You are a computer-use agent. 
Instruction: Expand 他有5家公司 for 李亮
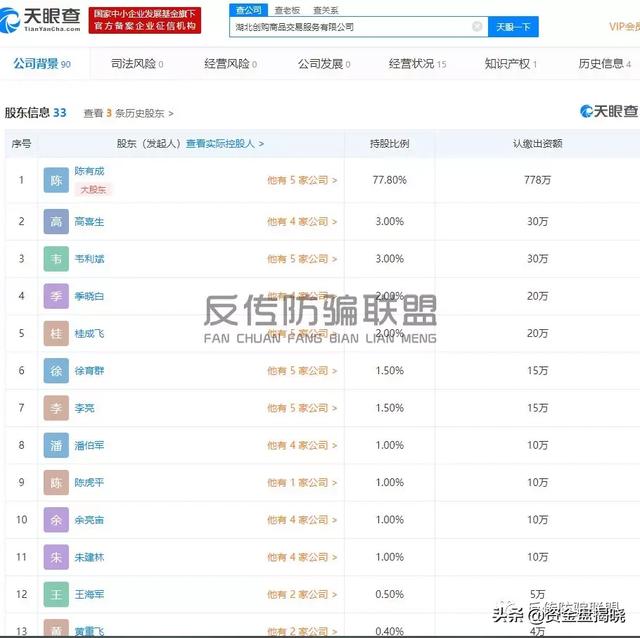[x=302, y=408]
